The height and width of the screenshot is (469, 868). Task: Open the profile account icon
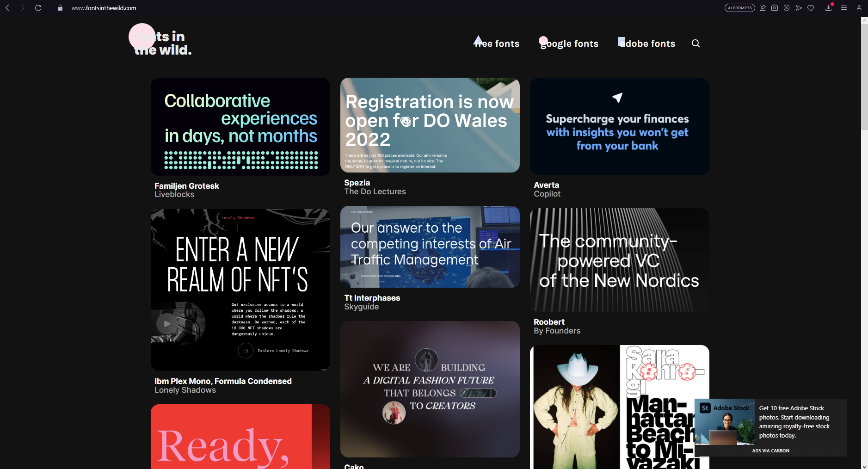click(859, 8)
